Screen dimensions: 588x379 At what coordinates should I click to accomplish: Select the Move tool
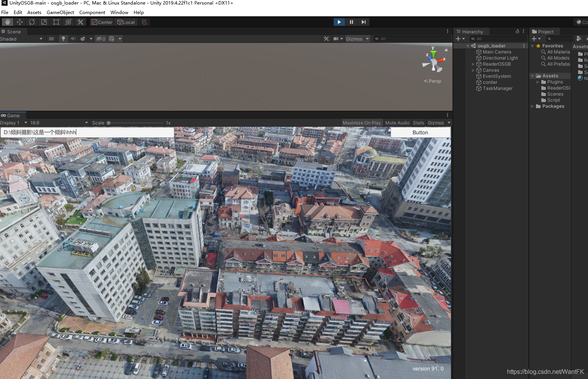click(x=20, y=22)
